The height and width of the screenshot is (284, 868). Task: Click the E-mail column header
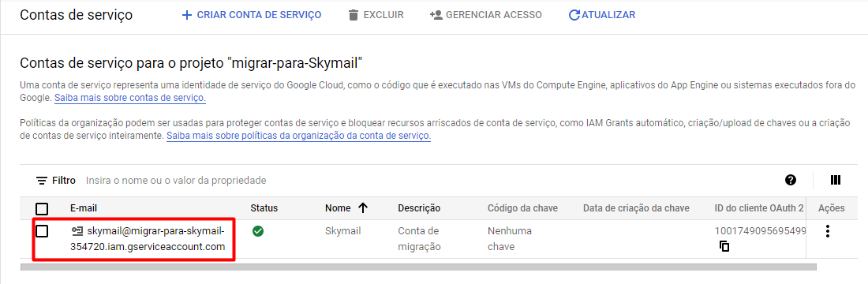click(84, 208)
